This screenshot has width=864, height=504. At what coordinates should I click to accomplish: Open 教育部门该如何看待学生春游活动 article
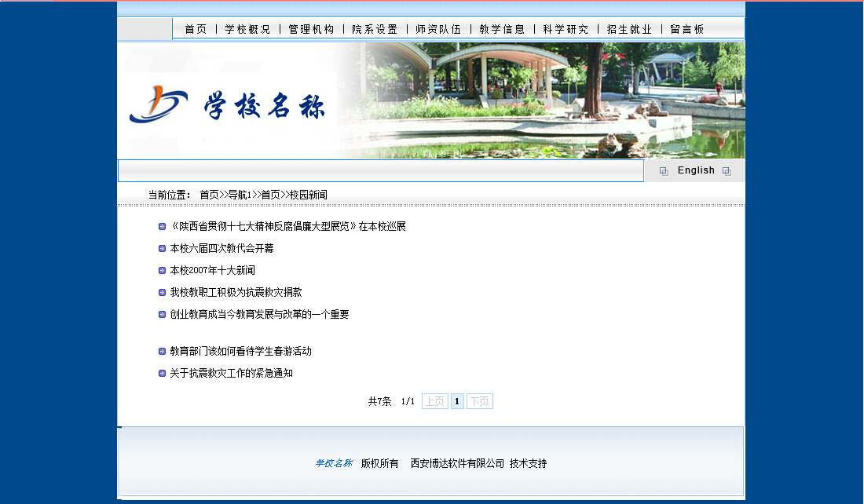click(241, 352)
